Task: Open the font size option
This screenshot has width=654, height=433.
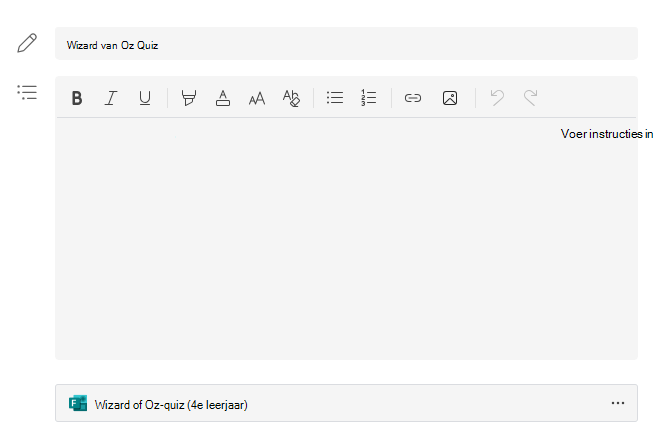Action: click(257, 98)
